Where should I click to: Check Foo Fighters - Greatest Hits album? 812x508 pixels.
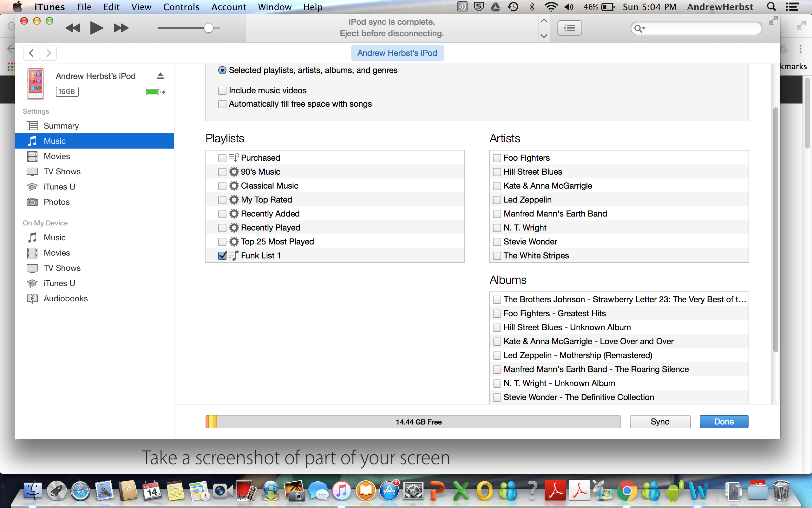click(x=497, y=313)
